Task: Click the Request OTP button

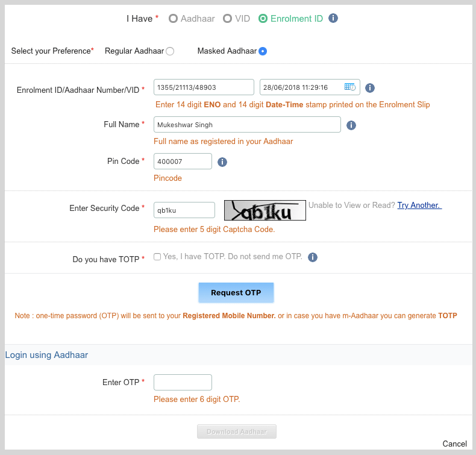Action: [x=236, y=293]
